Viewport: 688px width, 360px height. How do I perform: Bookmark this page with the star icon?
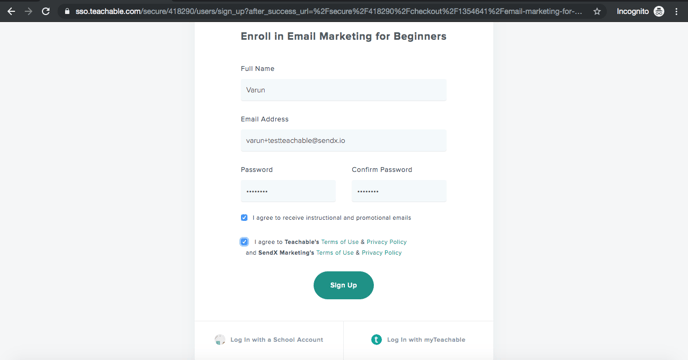(x=597, y=11)
